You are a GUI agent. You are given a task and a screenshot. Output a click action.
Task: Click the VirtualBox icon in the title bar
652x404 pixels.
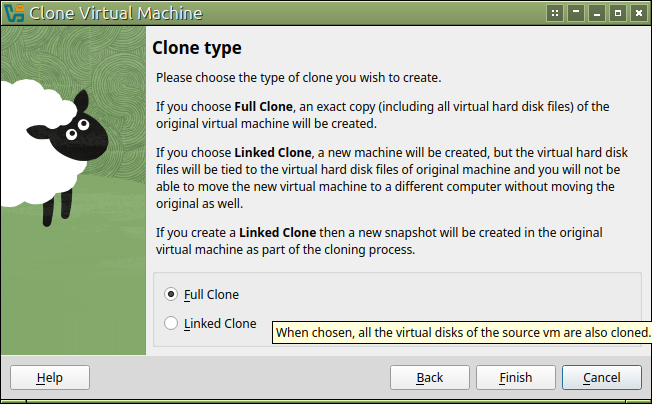13,13
